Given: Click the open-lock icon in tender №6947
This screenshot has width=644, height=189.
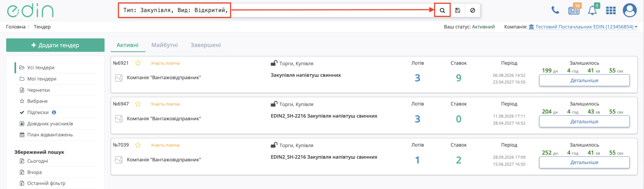Looking at the screenshot, I should click(x=274, y=104).
